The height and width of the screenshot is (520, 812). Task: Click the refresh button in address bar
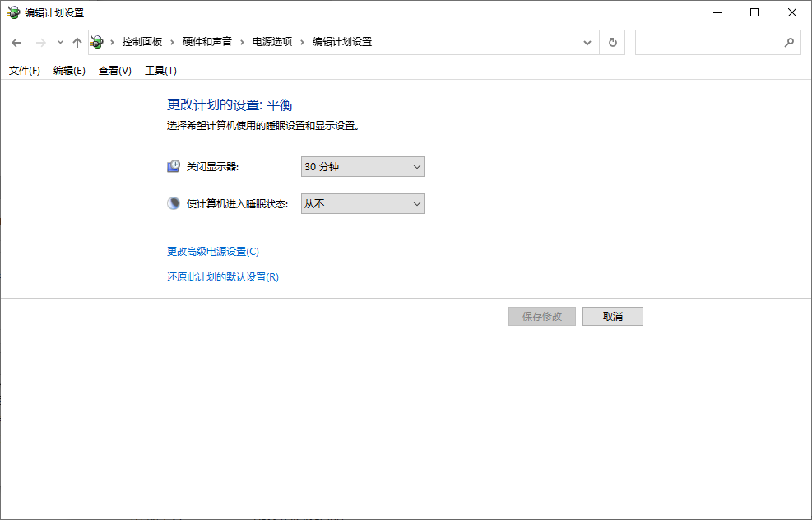pos(612,42)
